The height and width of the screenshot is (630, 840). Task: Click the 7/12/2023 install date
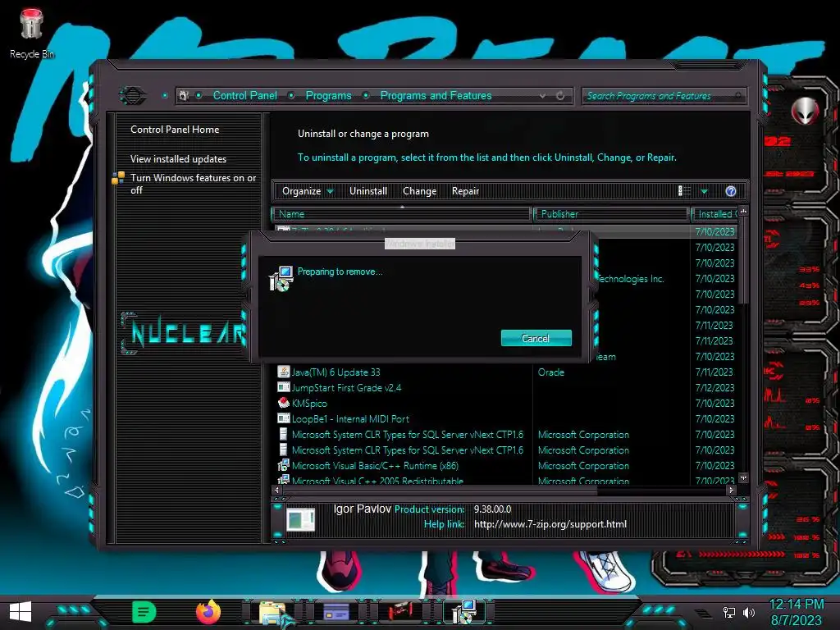point(714,388)
